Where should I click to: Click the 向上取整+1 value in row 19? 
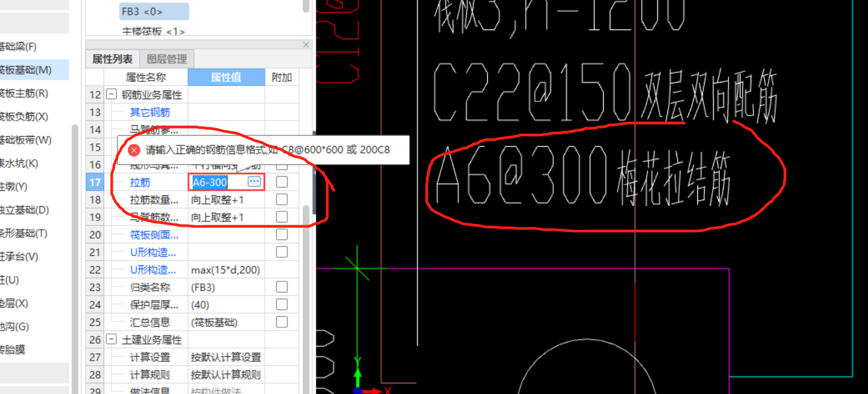(226, 217)
